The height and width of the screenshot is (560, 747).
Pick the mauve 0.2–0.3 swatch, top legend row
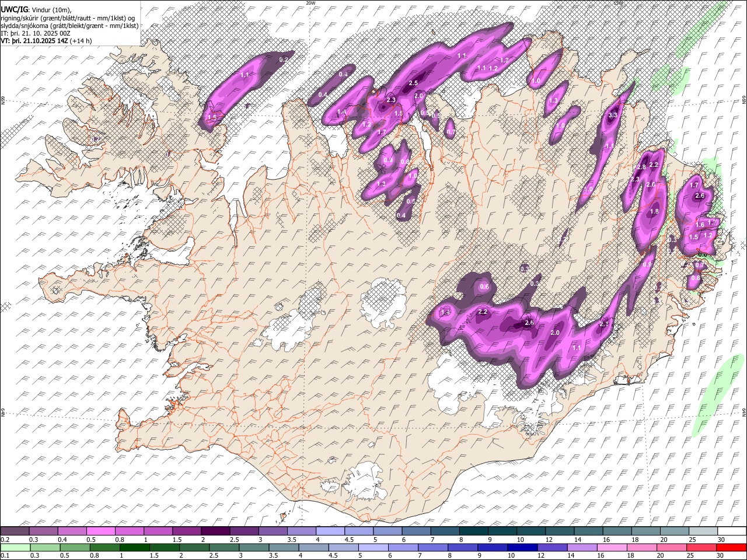coord(16,531)
